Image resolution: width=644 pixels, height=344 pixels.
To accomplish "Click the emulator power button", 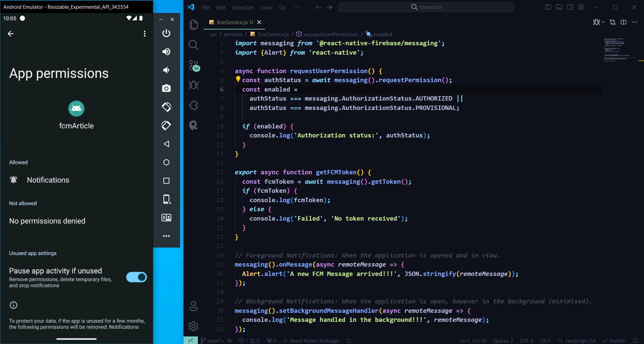I will [x=166, y=33].
